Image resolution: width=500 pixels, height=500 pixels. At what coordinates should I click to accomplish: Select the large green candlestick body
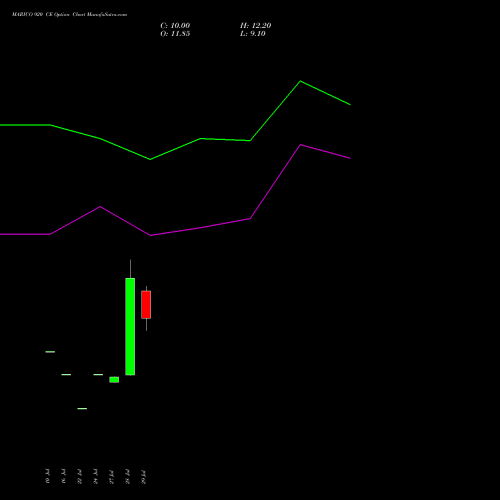pyautogui.click(x=130, y=327)
